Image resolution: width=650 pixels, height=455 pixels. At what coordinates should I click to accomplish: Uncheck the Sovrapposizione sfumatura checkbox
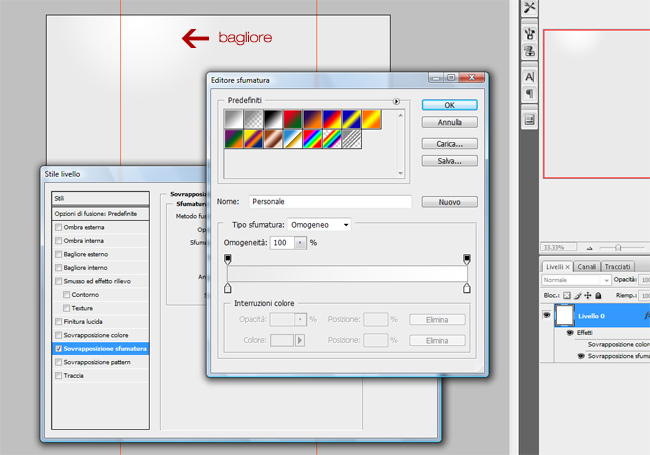coord(58,349)
